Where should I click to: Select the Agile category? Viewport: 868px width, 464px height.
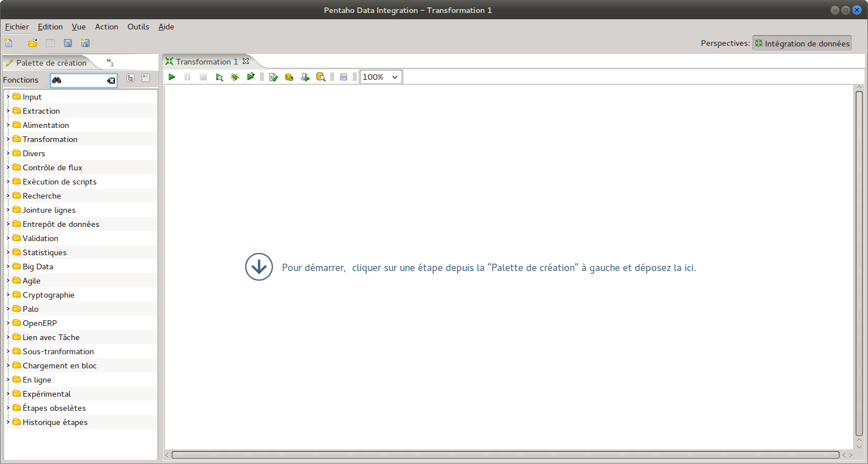31,281
